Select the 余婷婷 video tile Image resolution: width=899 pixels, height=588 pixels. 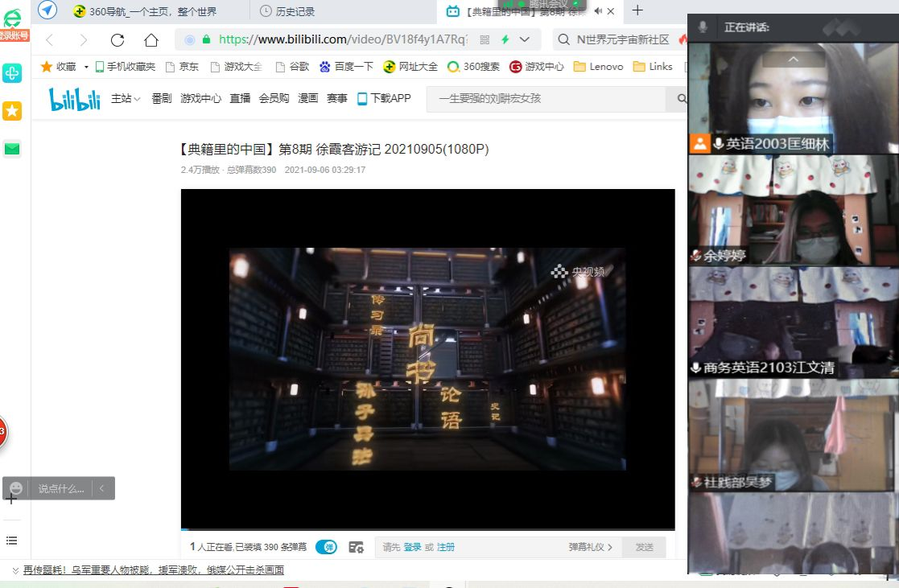point(794,210)
